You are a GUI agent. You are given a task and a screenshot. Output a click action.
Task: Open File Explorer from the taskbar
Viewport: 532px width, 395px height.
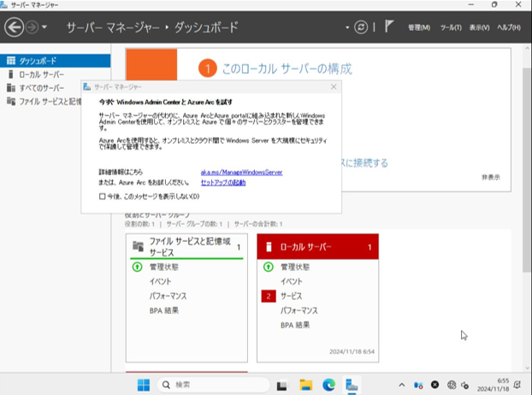305,385
